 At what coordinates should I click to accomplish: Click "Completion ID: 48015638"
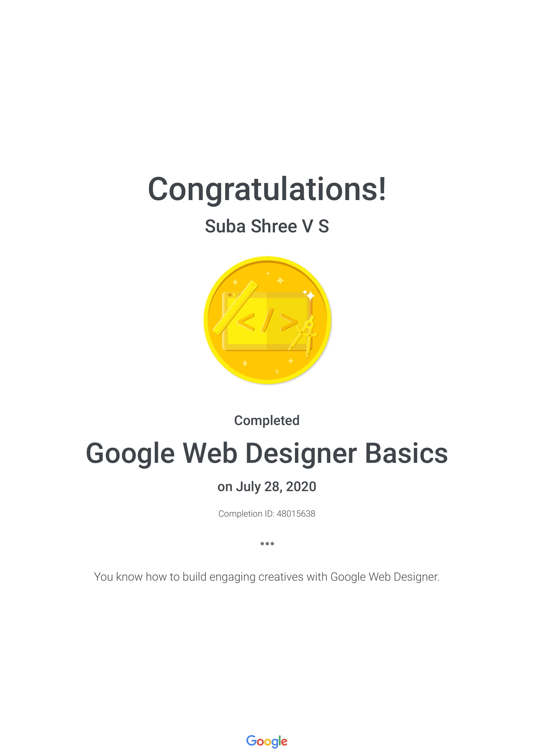click(267, 514)
